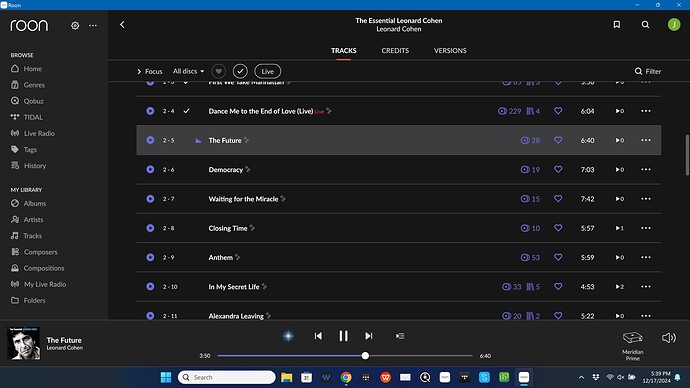Favorite Democracy with its heart icon

[558, 169]
